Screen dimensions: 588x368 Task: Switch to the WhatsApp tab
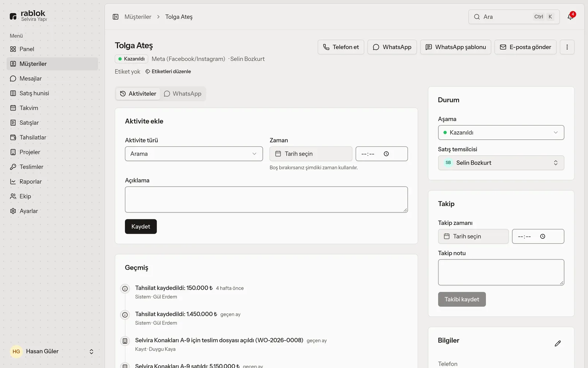(x=183, y=93)
